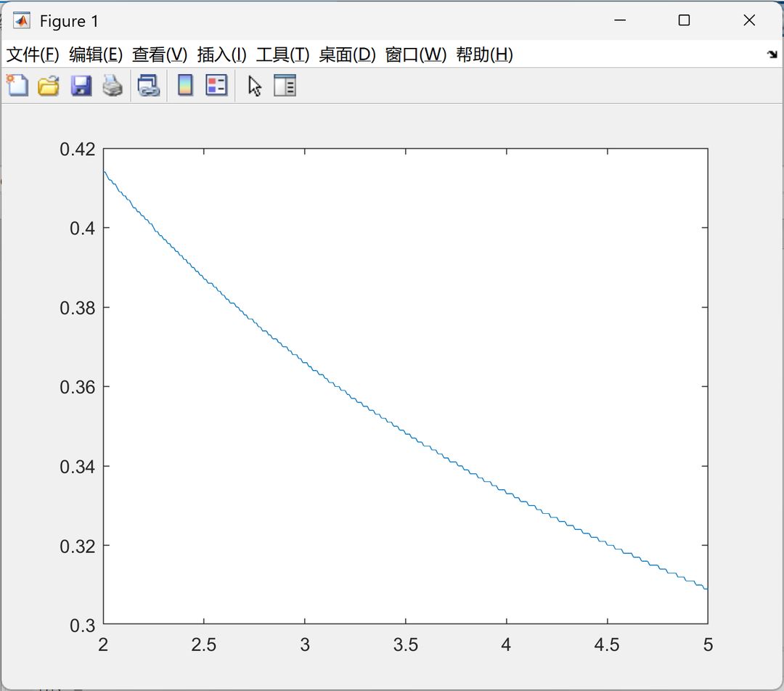Click the New Figure icon
The image size is (784, 691).
point(17,85)
